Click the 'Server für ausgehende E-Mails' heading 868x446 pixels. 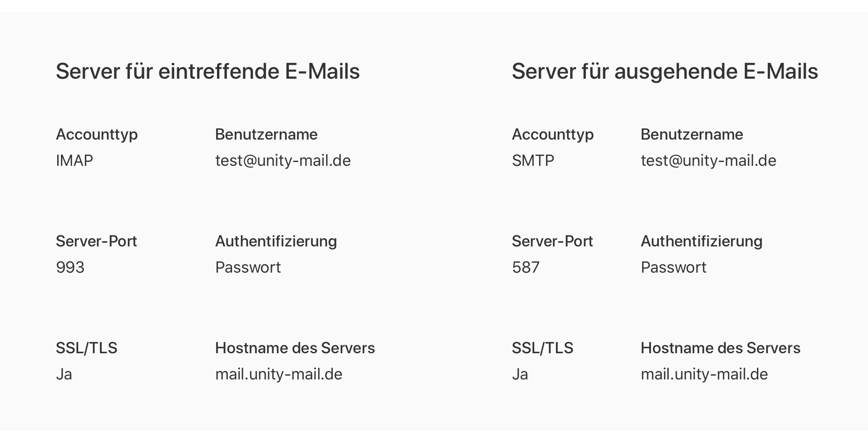(665, 72)
